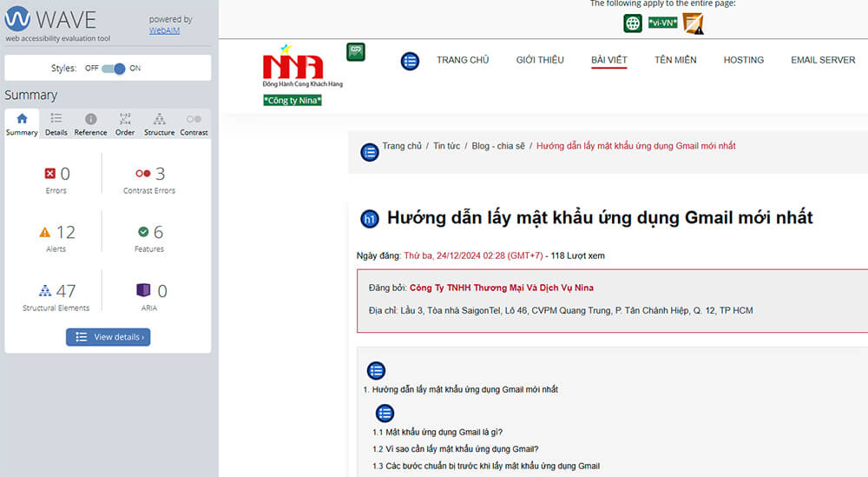Screen dimensions: 868x477
Task: Open the EMAIL SERVER menu item
Action: coord(823,60)
